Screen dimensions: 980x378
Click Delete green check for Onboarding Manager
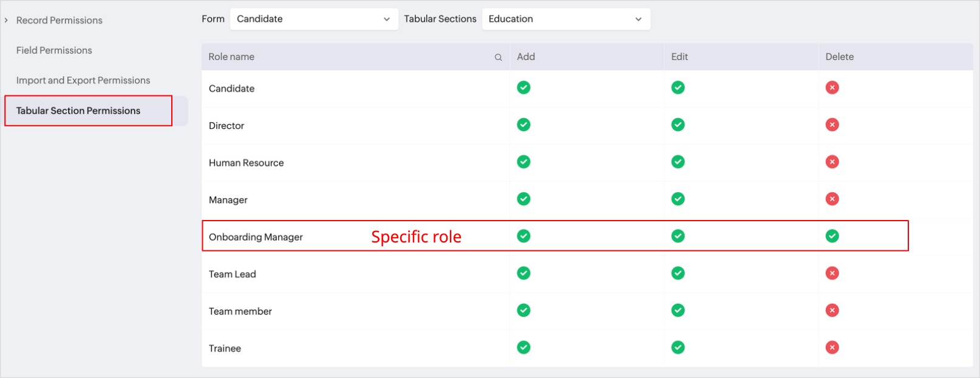832,236
